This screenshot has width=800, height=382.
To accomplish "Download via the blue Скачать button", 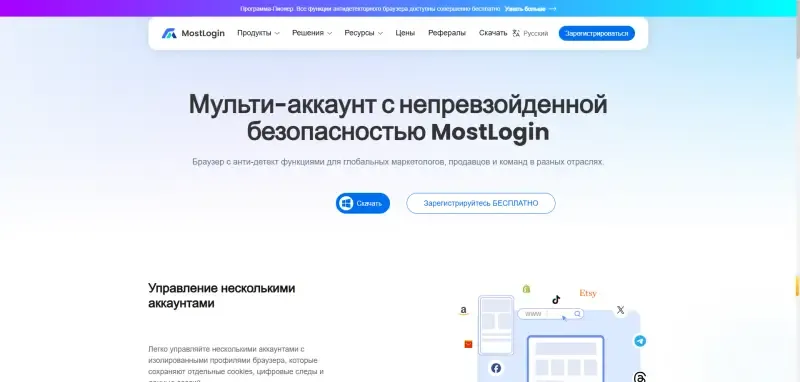I will click(363, 203).
